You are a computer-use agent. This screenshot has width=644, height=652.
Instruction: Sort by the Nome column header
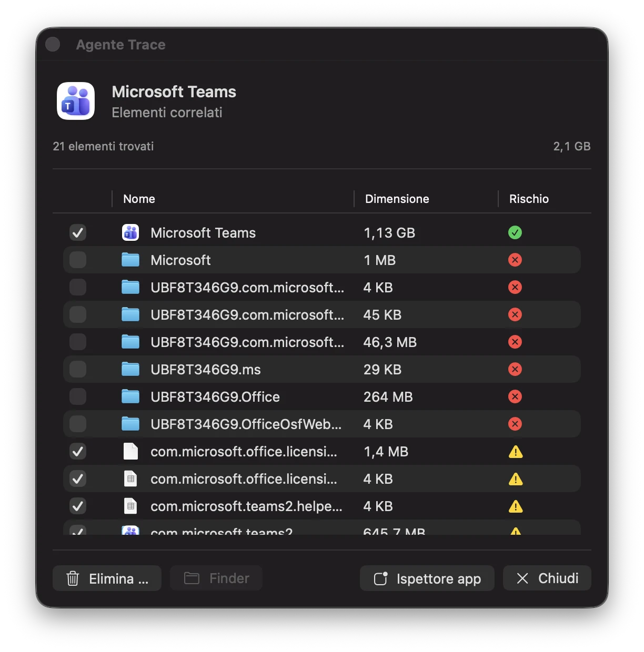point(139,199)
